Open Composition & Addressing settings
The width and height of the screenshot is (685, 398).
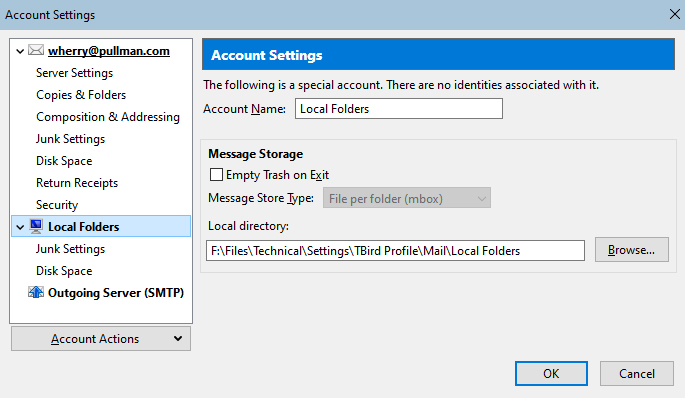[x=108, y=117]
